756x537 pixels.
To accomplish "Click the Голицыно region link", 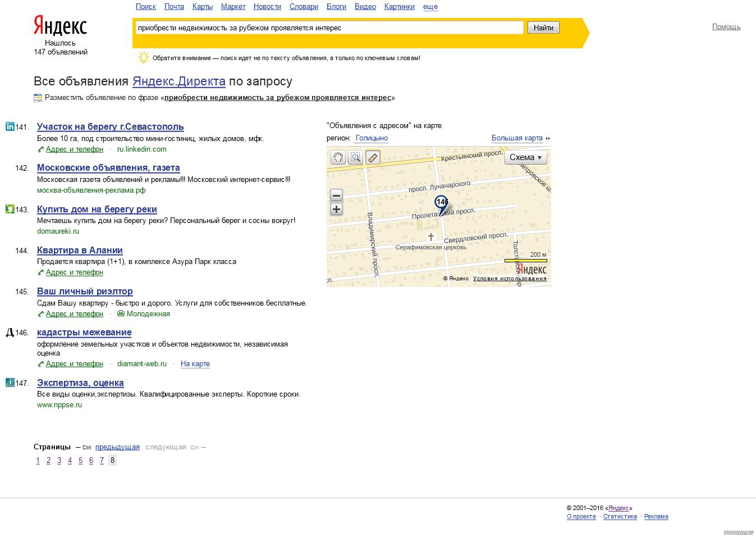I will point(372,138).
